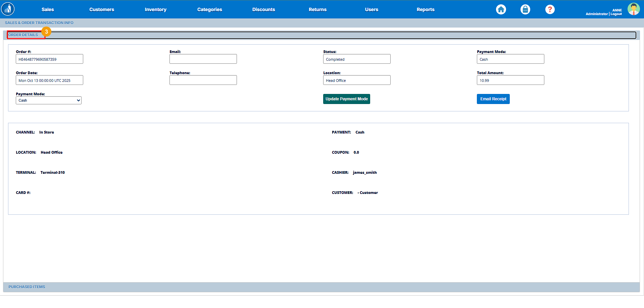This screenshot has width=644, height=308.
Task: Expand the Purchased Items section
Action: tap(27, 287)
